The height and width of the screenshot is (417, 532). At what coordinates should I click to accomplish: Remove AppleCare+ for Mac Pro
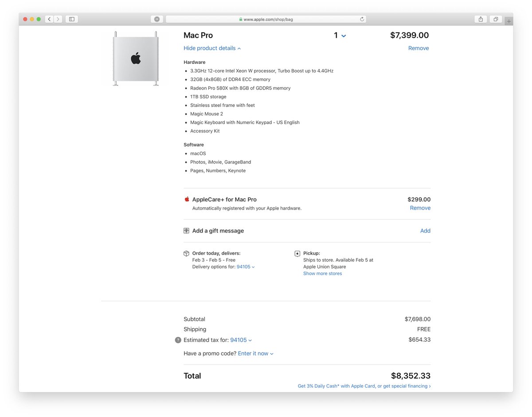[420, 208]
